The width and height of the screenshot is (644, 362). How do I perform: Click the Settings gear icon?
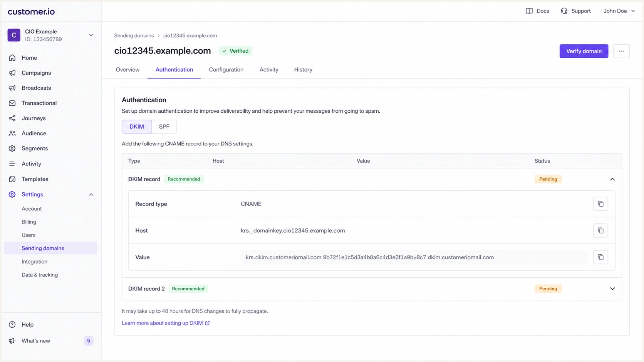(12, 194)
